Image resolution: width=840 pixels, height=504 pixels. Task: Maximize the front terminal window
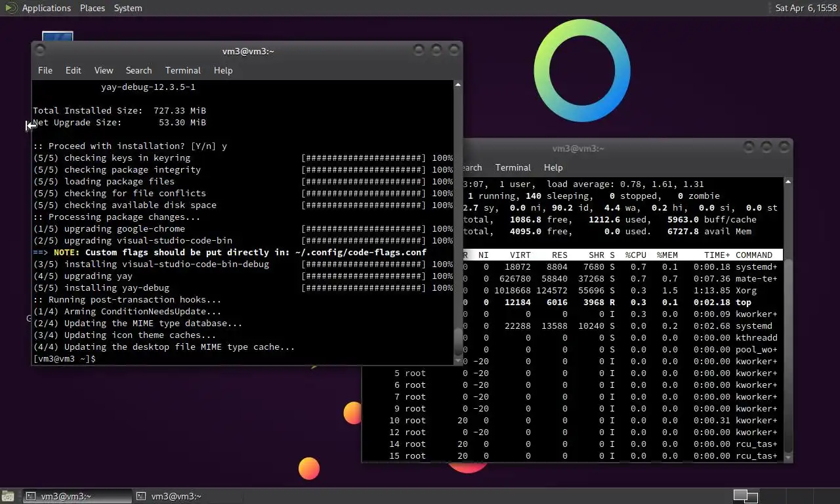pos(436,50)
